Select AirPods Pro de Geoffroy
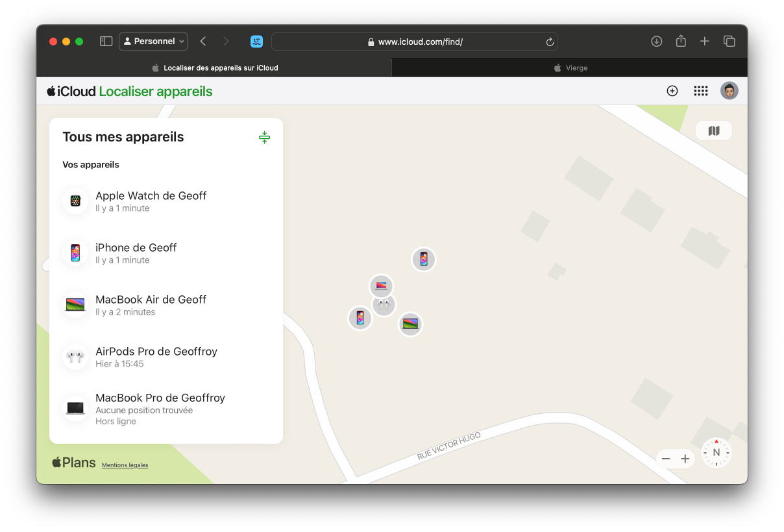This screenshot has width=784, height=532. point(166,357)
